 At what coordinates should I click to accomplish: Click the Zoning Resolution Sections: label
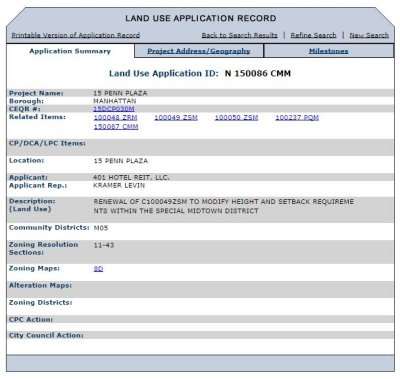[43, 248]
